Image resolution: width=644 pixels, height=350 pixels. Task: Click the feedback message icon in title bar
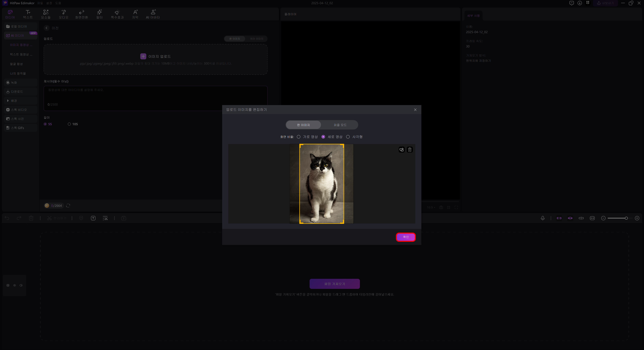pos(572,3)
